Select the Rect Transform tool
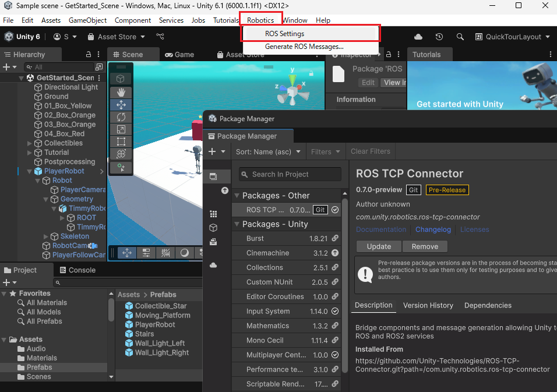Viewport: 557px width, 392px height. tap(120, 141)
